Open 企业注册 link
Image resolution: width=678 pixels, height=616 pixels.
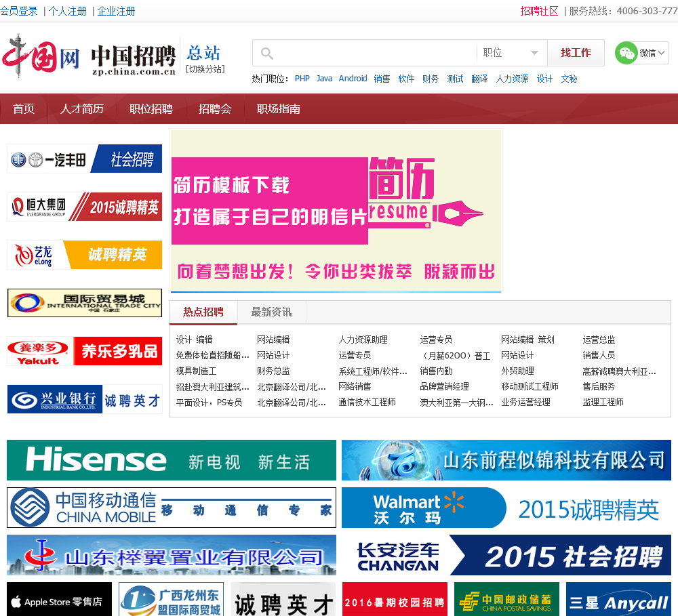(117, 11)
